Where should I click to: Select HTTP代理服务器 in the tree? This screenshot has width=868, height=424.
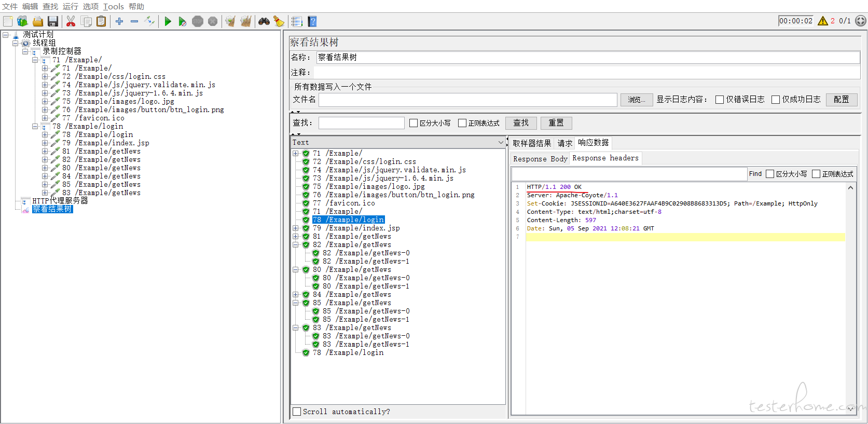pos(60,201)
